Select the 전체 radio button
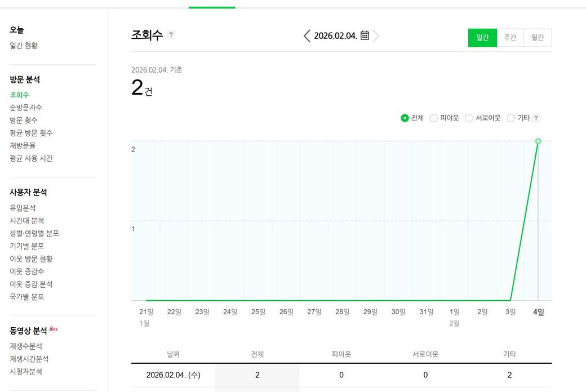The width and height of the screenshot is (586, 392). (x=405, y=118)
